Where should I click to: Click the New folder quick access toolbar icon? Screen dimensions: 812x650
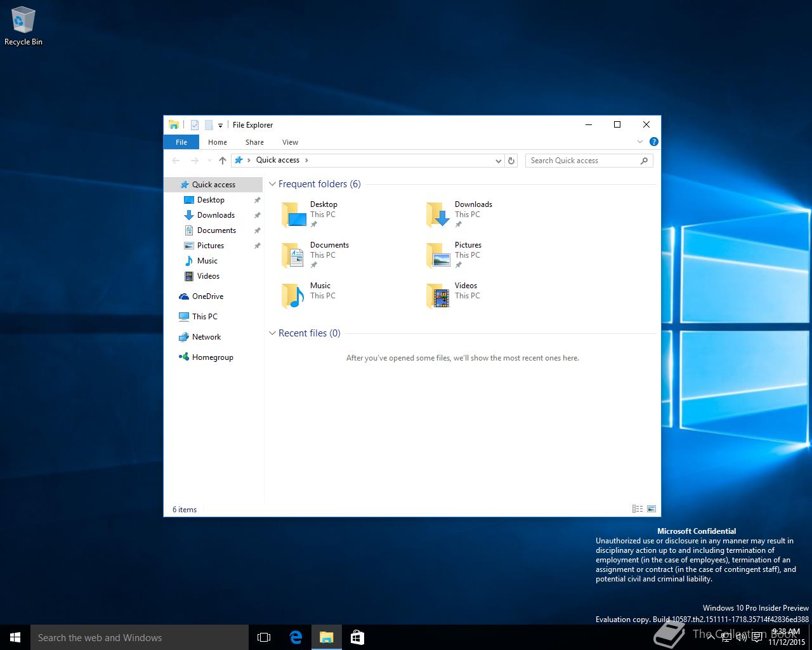208,125
